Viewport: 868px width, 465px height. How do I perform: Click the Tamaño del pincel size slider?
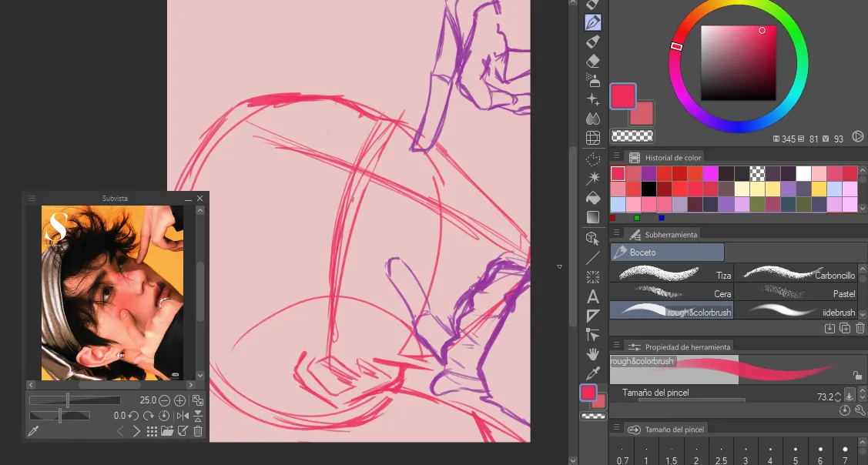pyautogui.click(x=692, y=400)
